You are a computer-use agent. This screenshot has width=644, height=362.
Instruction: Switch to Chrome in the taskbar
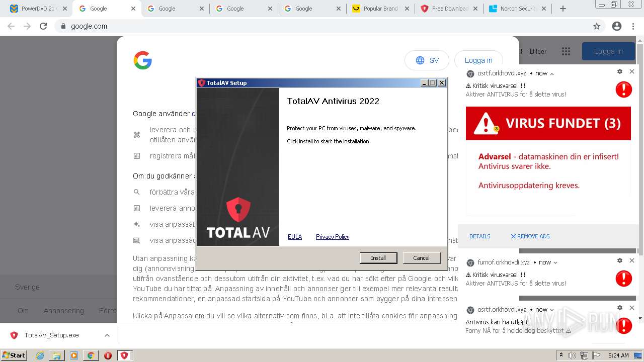pyautogui.click(x=91, y=355)
